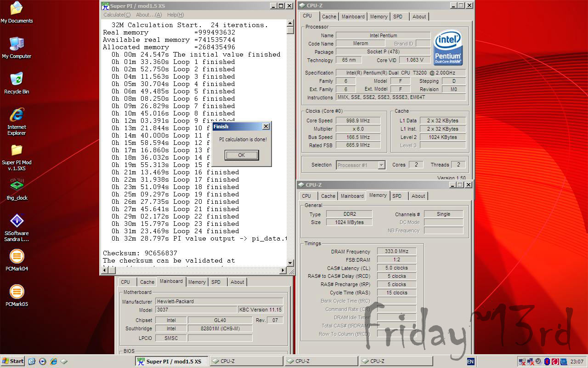Open My Computer desktop icon
The image size is (588, 368).
coord(17,48)
